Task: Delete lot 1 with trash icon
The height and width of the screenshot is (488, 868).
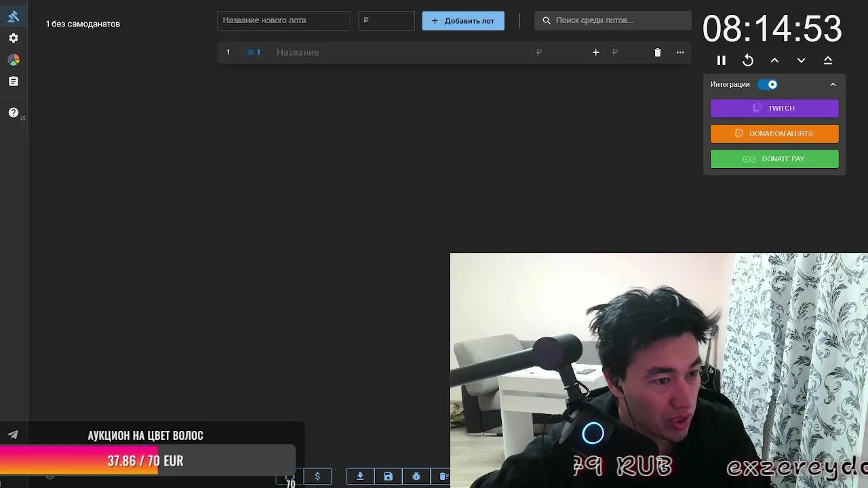Action: (x=657, y=52)
